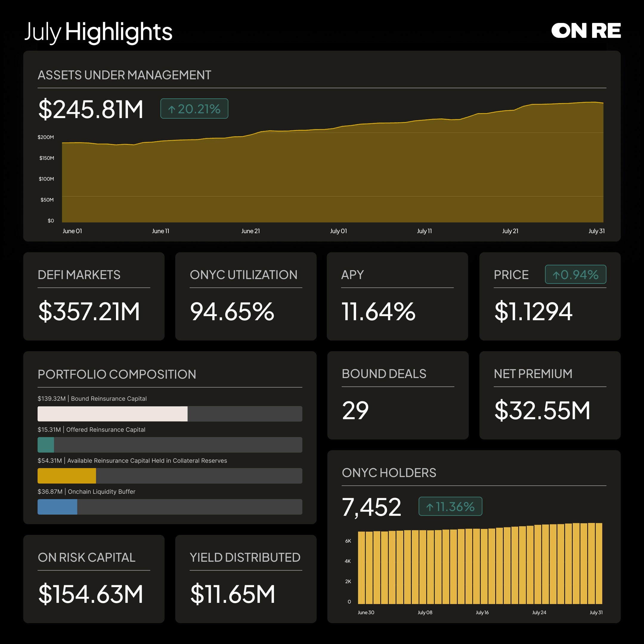The image size is (644, 644).
Task: Click the July 31 holders chart label
Action: point(596,613)
